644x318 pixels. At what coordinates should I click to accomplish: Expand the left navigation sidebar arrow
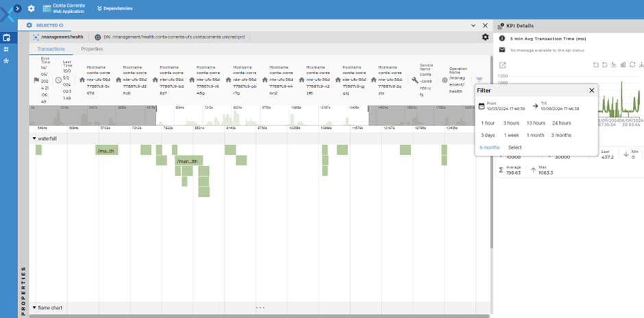coord(17,8)
